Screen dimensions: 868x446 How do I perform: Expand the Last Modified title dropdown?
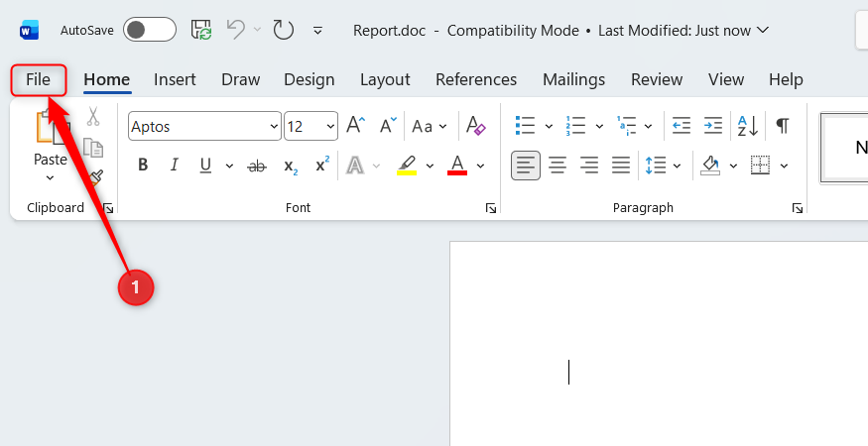pyautogui.click(x=762, y=30)
